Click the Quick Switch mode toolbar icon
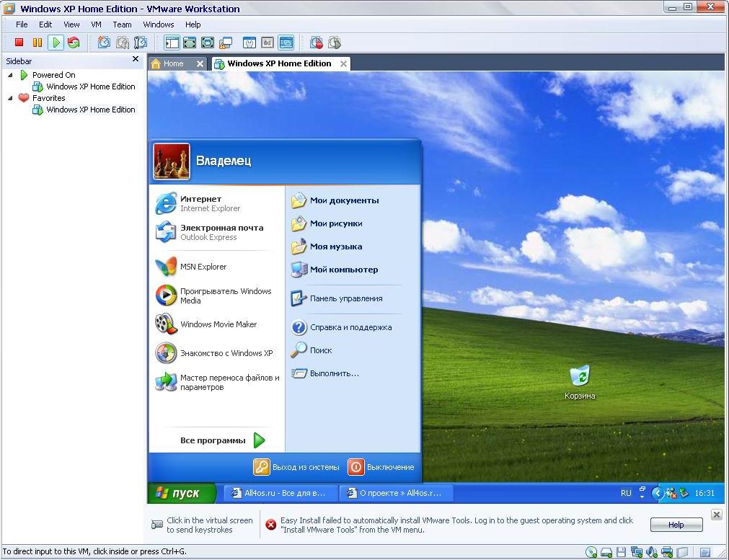The image size is (729, 560). [x=190, y=43]
